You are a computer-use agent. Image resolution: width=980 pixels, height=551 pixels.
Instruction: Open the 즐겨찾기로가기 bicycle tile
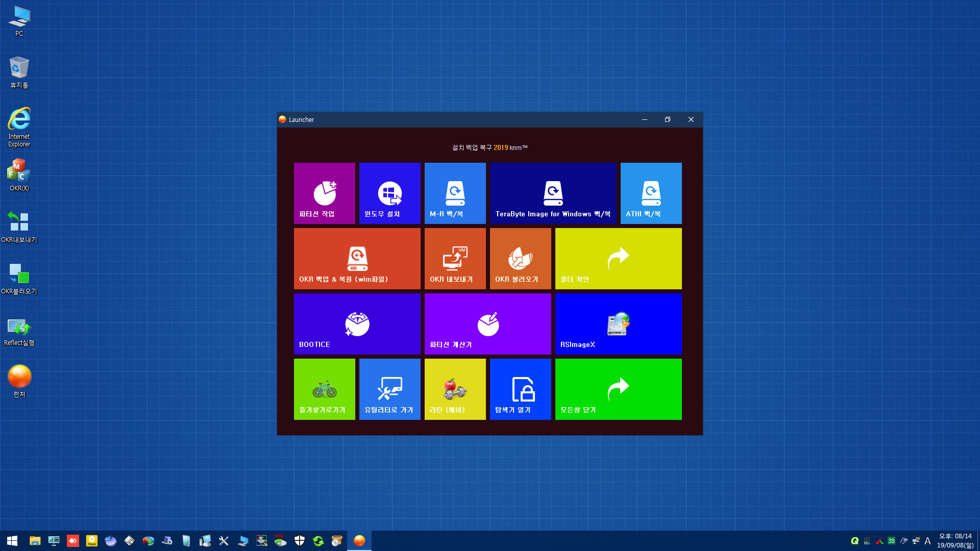pos(324,389)
